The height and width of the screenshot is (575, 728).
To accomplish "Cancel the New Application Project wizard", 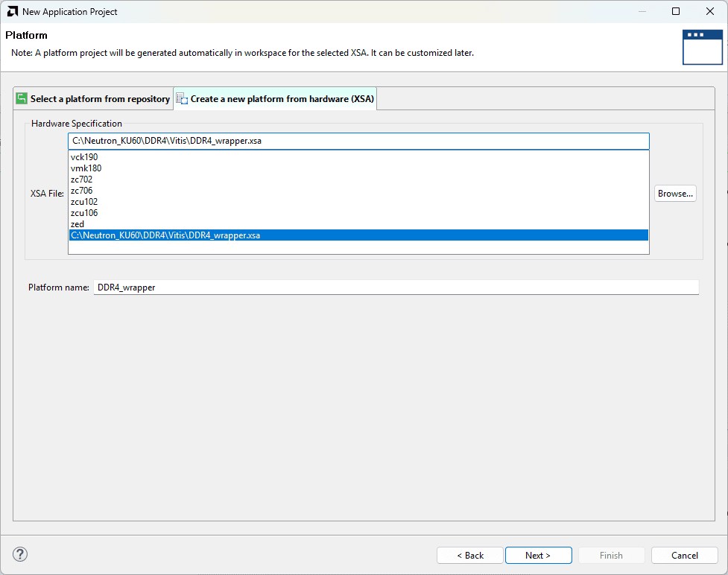I will 684,556.
